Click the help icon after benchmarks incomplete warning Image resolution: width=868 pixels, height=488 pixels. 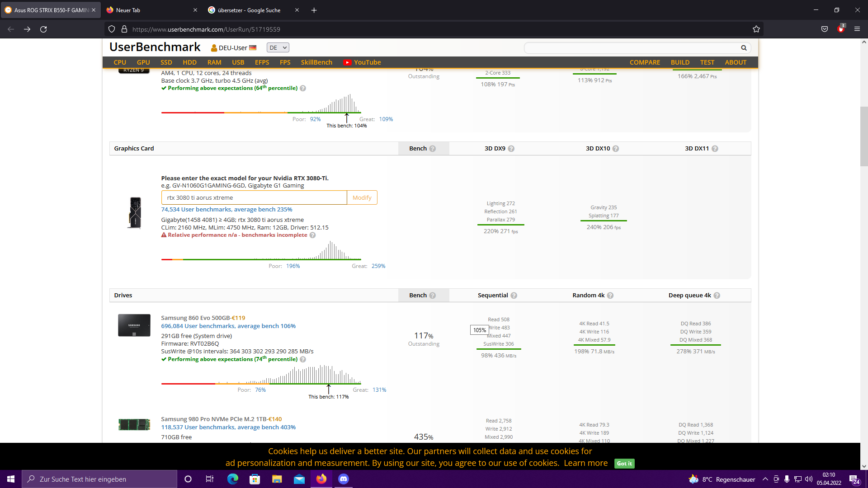(x=312, y=235)
